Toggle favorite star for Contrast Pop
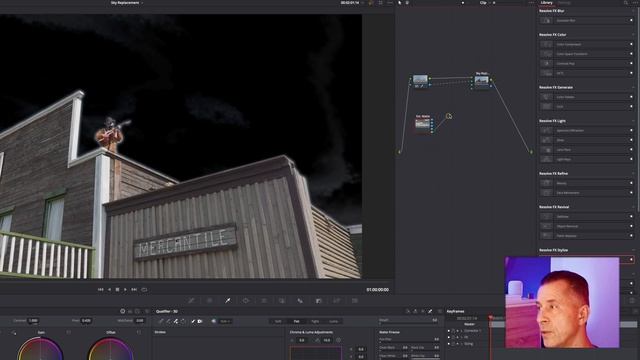Viewport: 640px width, 360px height. (631, 63)
